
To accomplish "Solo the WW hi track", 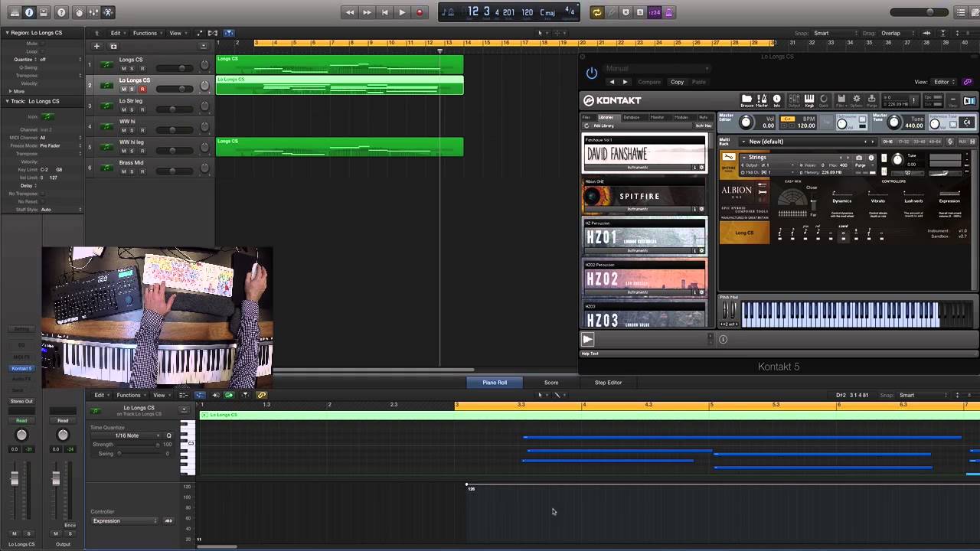I will (x=132, y=130).
